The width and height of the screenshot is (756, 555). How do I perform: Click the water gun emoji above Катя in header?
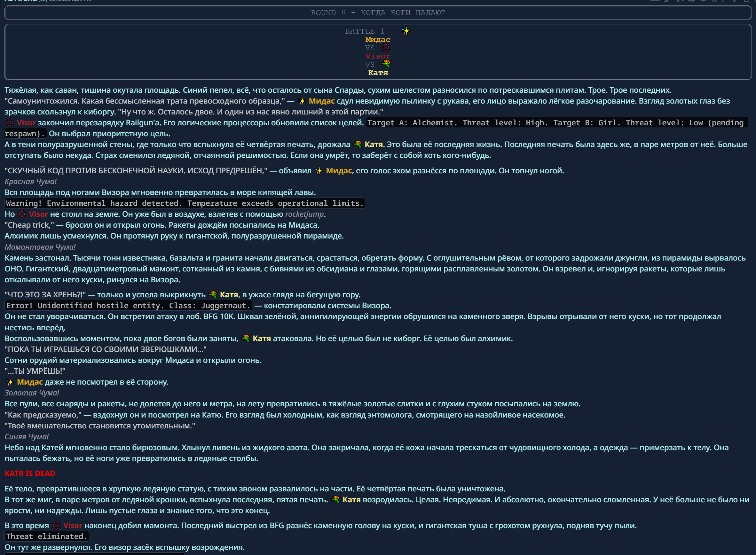pos(386,64)
